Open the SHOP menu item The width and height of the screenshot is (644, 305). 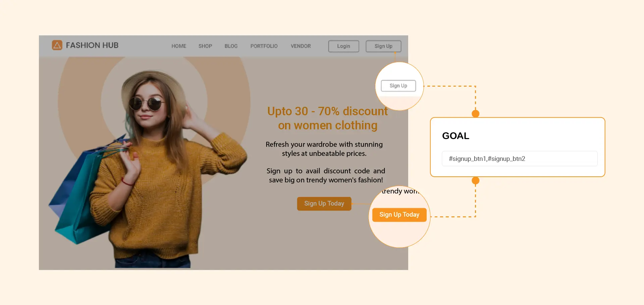(205, 46)
